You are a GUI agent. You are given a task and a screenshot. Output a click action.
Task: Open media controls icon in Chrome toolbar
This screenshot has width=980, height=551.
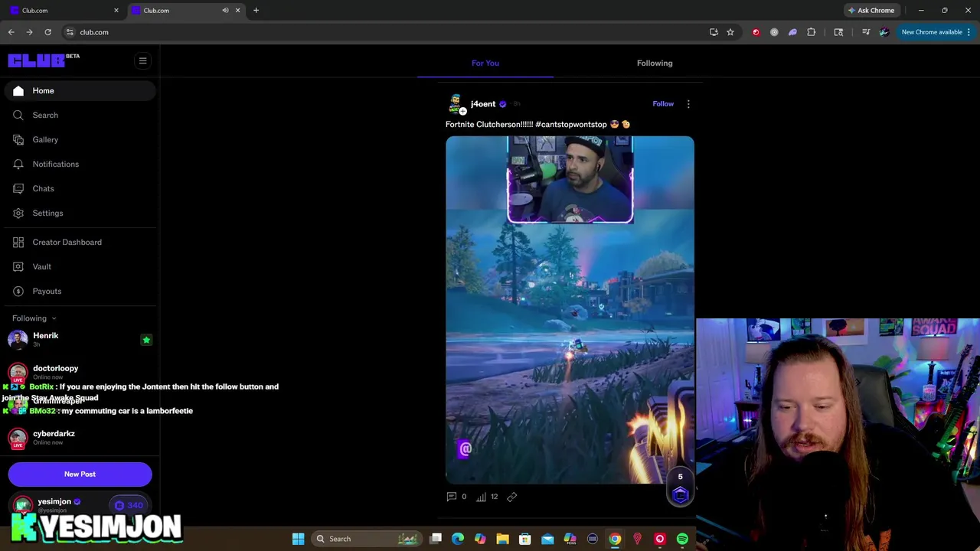point(866,32)
